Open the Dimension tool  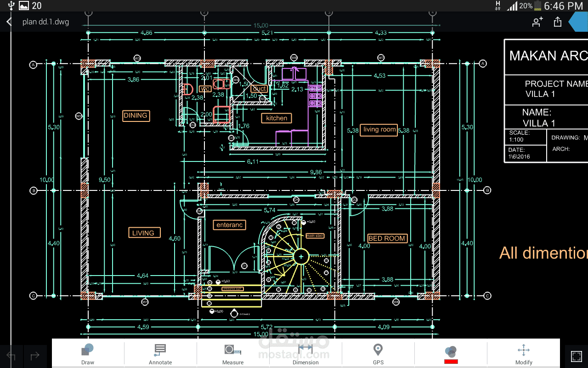[x=305, y=354]
